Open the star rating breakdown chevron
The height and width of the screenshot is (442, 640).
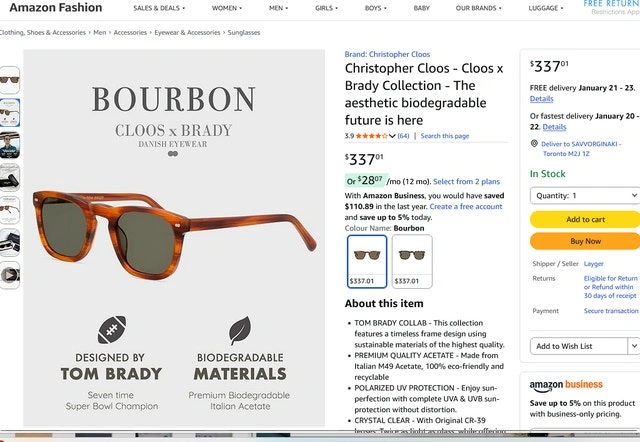[392, 136]
